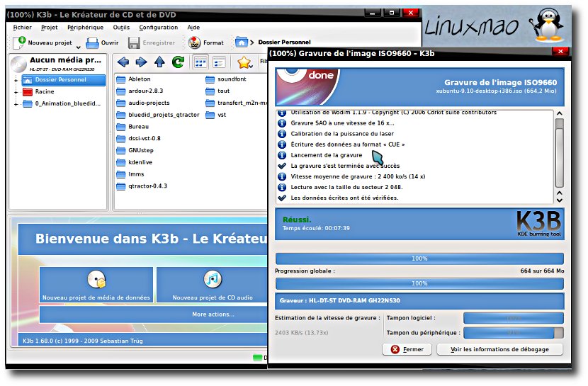Expand the Dossier Personnel tree node
The height and width of the screenshot is (386, 588).
point(16,80)
